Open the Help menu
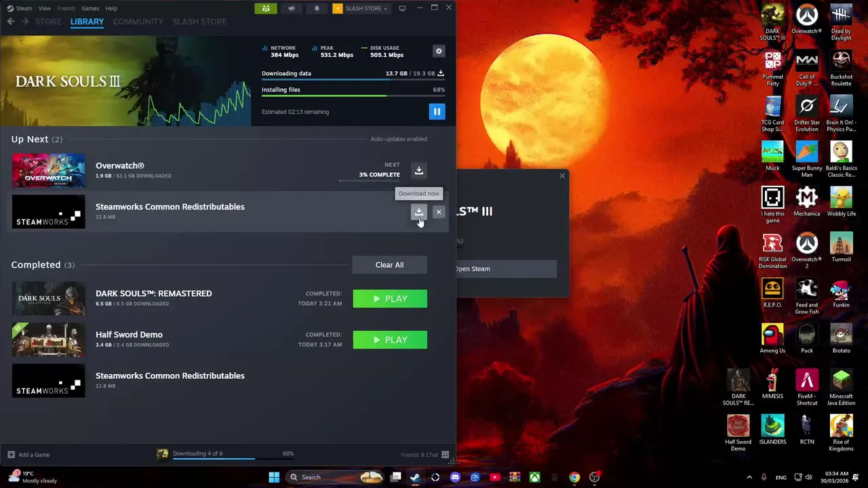The image size is (868, 488). (x=111, y=8)
